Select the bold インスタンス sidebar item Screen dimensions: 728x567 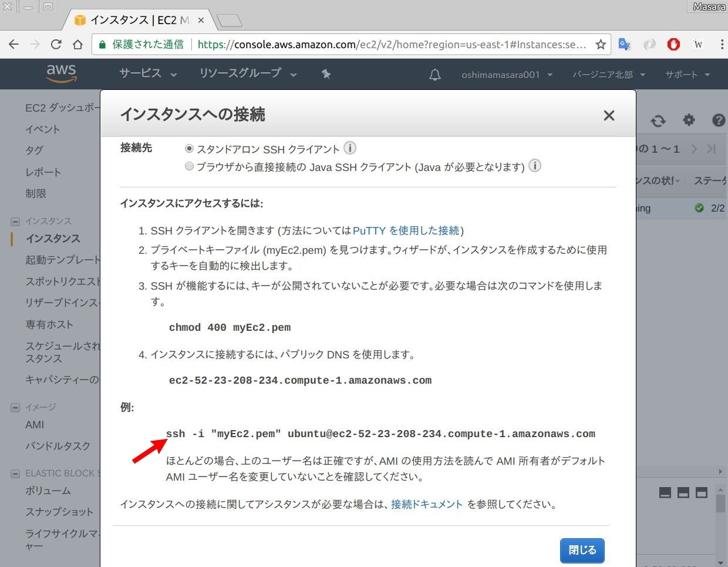[x=53, y=239]
